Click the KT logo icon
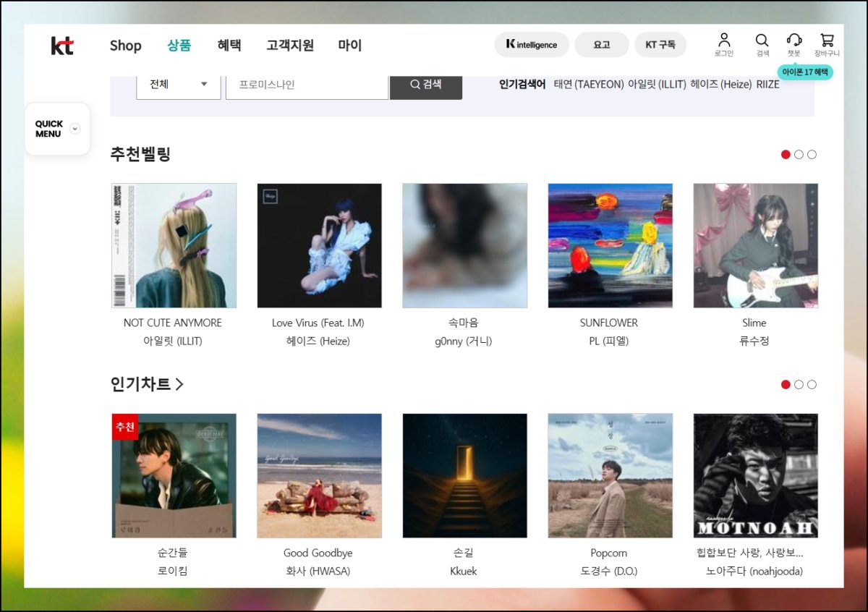 pyautogui.click(x=62, y=46)
